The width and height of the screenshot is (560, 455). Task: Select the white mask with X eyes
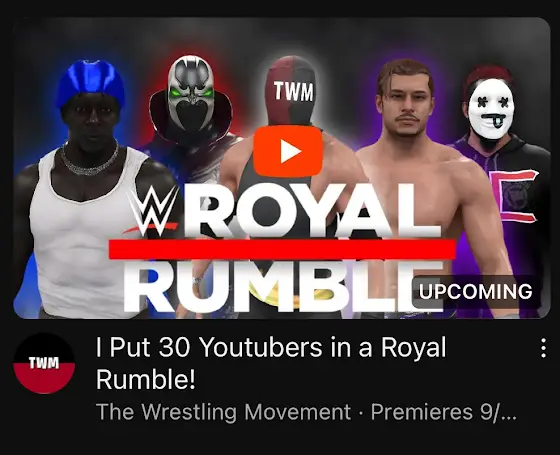coord(491,109)
